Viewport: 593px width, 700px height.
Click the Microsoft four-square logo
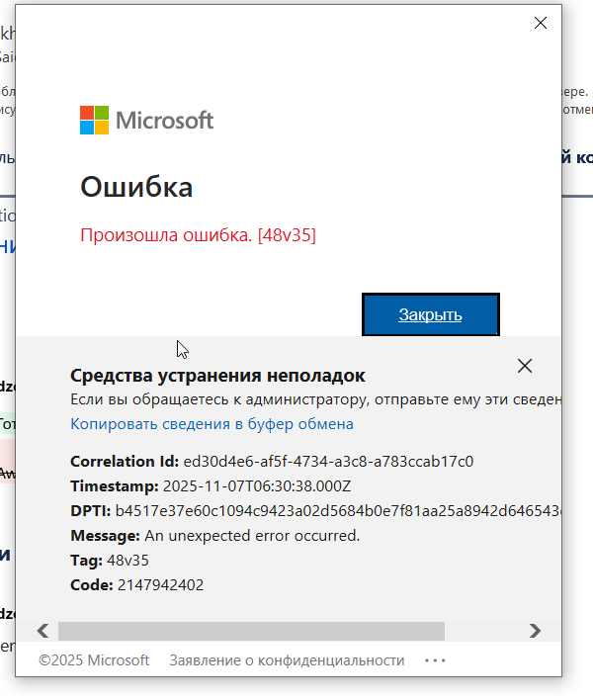[94, 121]
